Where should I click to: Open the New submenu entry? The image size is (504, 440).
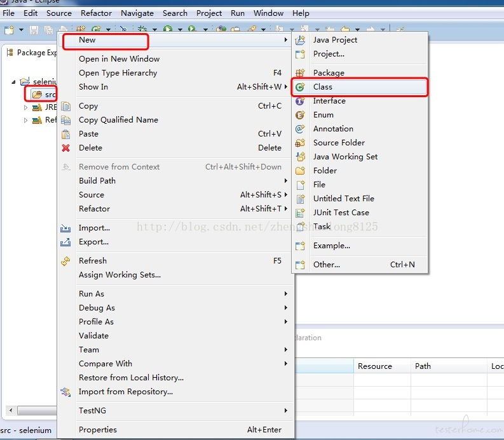(175, 40)
